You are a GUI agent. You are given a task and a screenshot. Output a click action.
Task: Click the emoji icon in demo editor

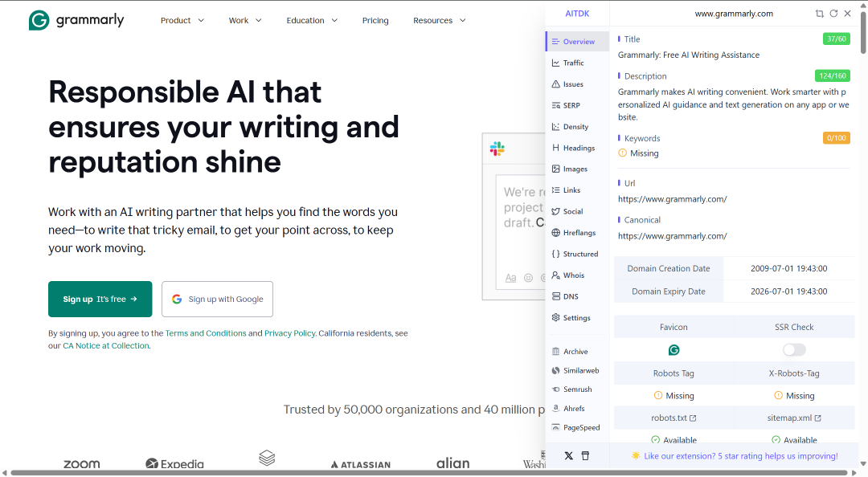[x=528, y=278]
